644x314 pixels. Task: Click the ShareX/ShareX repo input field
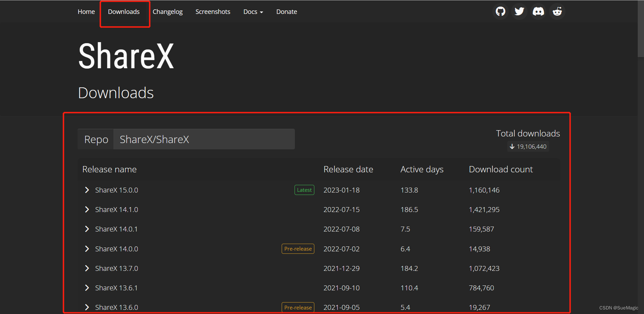coord(204,139)
